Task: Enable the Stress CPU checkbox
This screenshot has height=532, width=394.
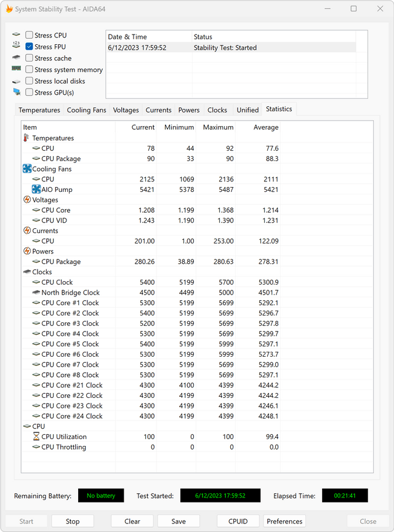Action: (x=29, y=35)
